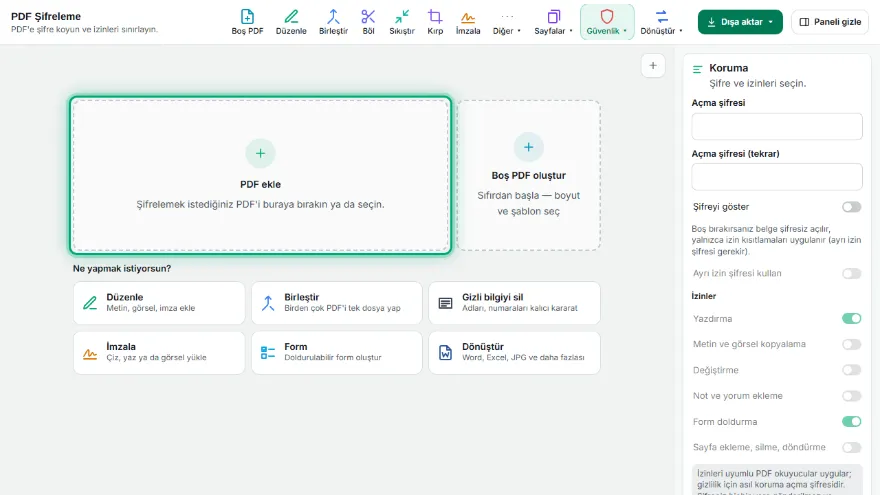The image size is (880, 495).
Task: Open the Sayfalar pages dropdown
Action: pos(553,22)
